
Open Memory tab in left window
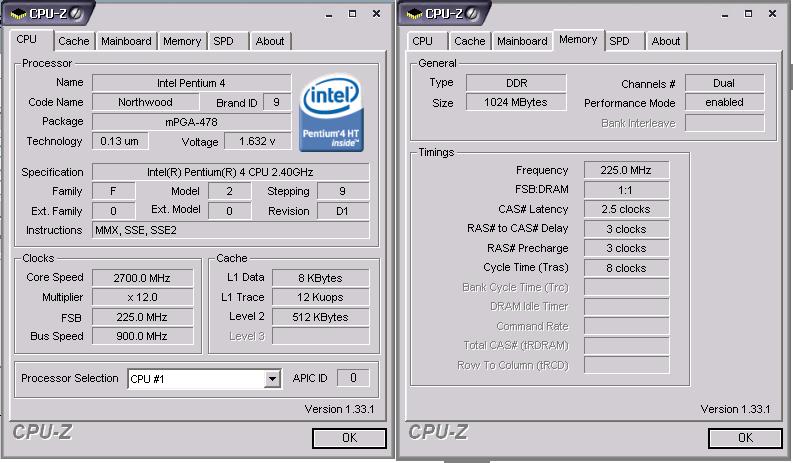[x=182, y=41]
